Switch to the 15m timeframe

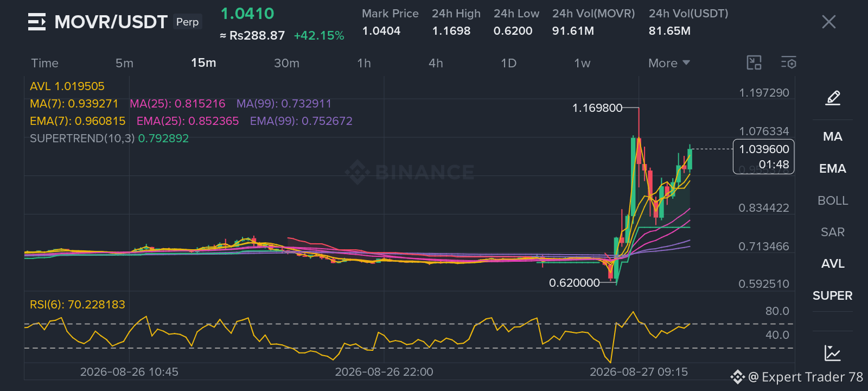tap(203, 63)
